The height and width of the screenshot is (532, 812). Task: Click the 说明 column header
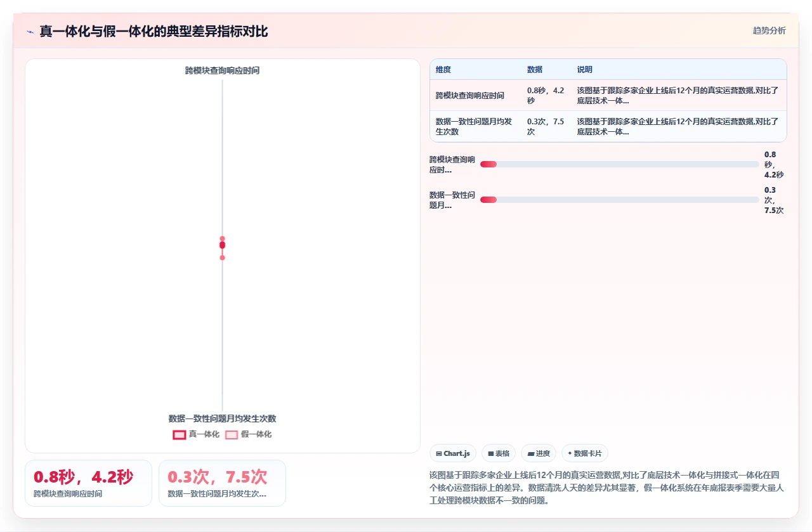[585, 70]
